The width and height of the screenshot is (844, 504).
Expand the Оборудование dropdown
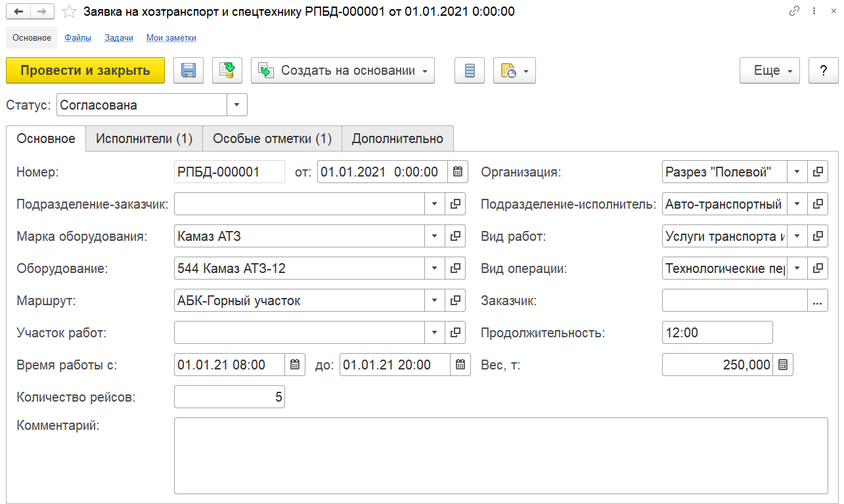coord(434,268)
